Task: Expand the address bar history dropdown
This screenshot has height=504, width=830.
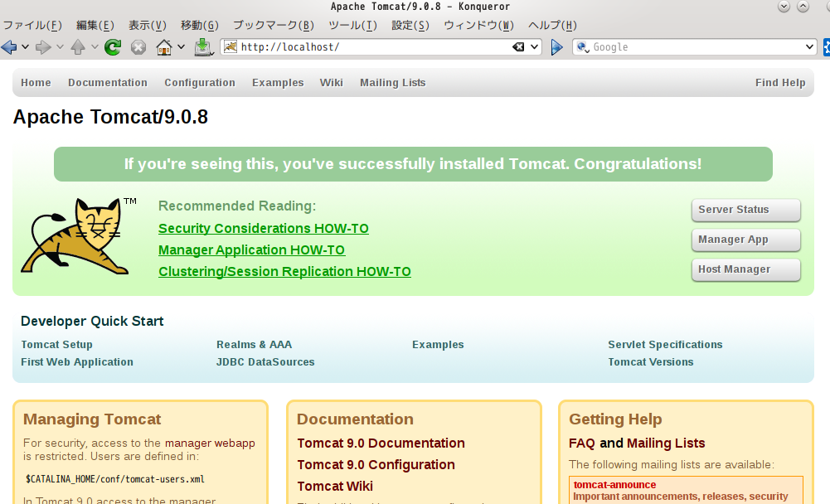Action: pos(534,46)
